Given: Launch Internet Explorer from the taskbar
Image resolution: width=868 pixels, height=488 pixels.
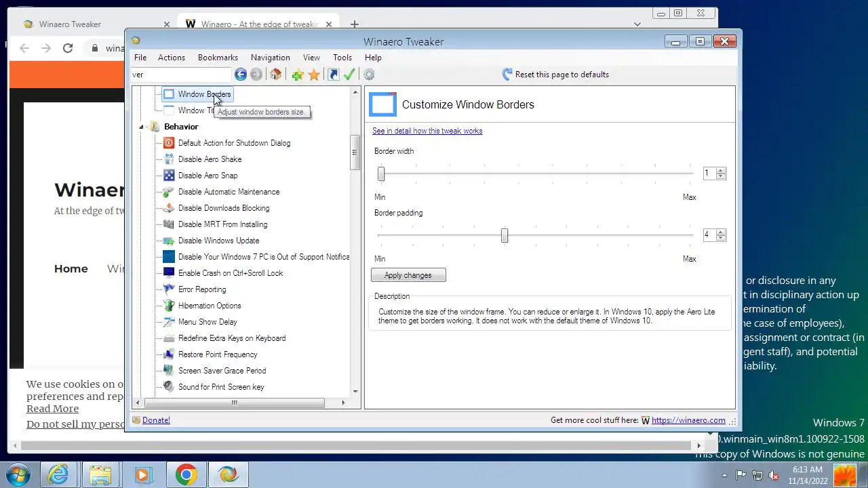Looking at the screenshot, I should coord(58,474).
